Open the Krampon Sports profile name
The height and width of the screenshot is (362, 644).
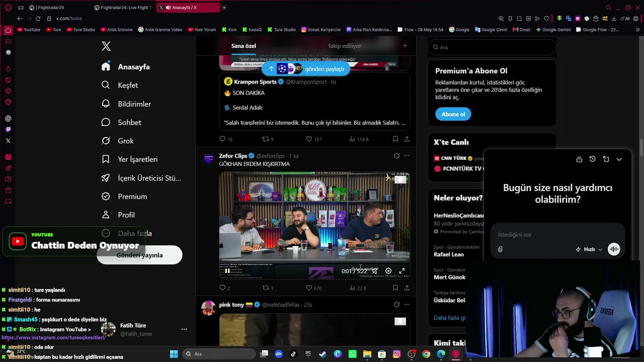255,82
